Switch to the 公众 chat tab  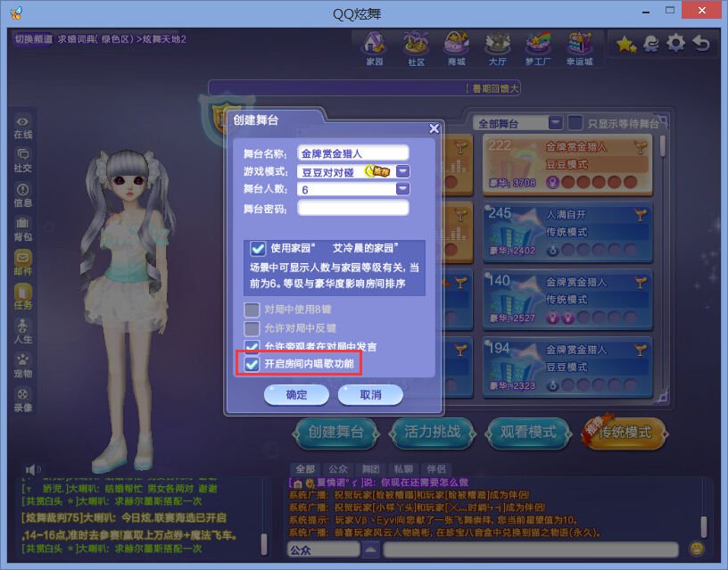(338, 469)
